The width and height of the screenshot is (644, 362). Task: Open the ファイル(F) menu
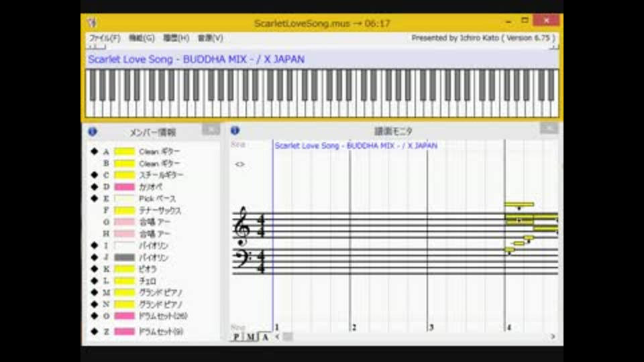pyautogui.click(x=105, y=38)
